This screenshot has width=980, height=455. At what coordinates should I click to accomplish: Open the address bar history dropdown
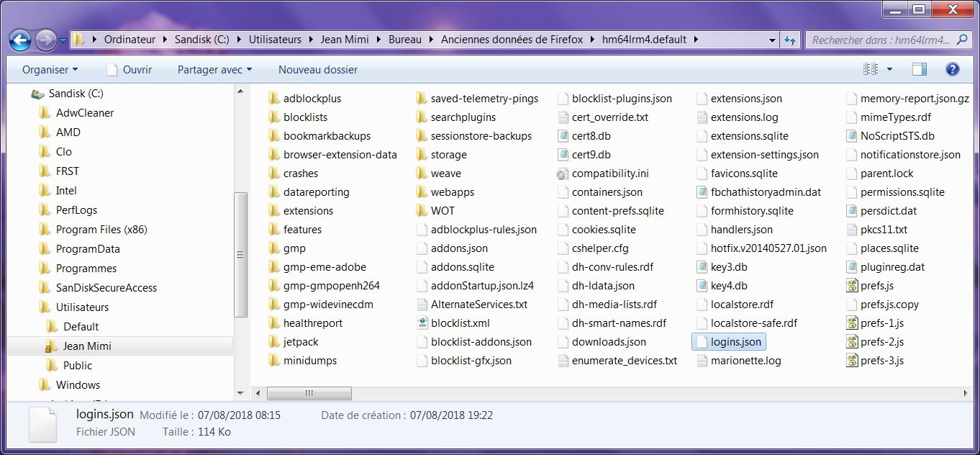coord(772,40)
